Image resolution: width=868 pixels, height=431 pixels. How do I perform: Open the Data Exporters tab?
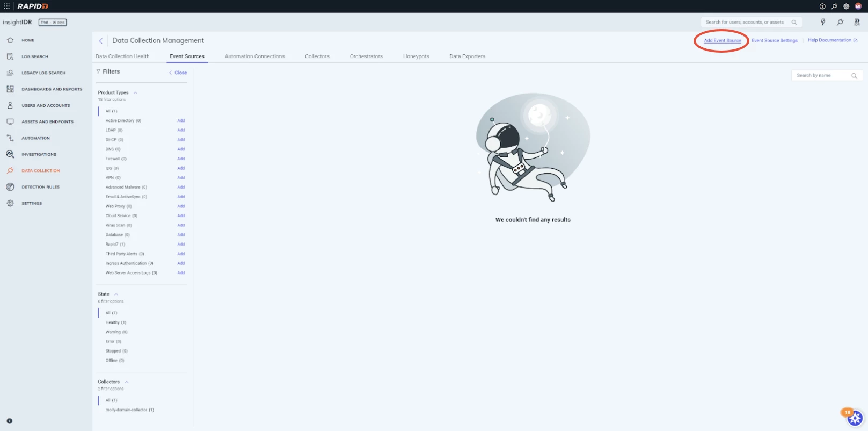467,56
